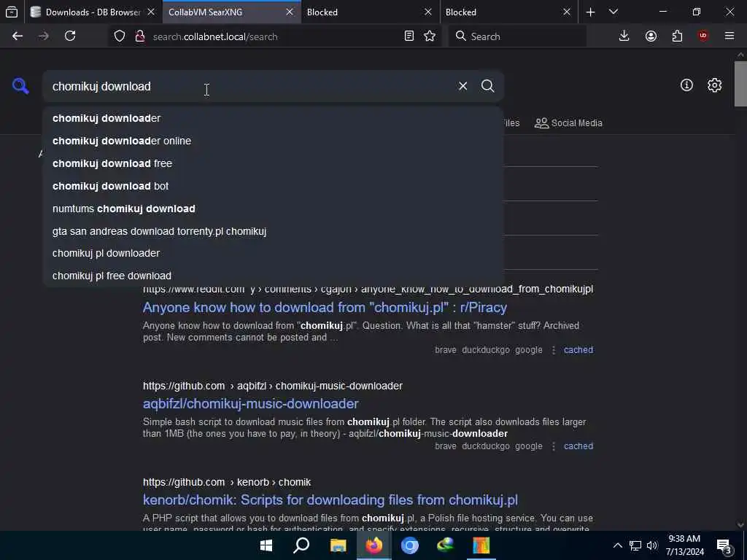Screen dimensions: 747x560
Task: Toggle reader view in the address bar
Action: (409, 36)
